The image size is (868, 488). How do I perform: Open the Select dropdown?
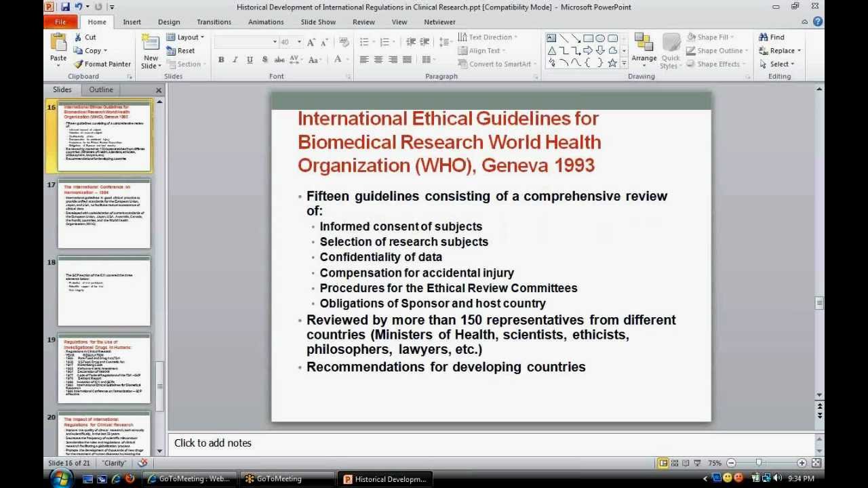776,64
